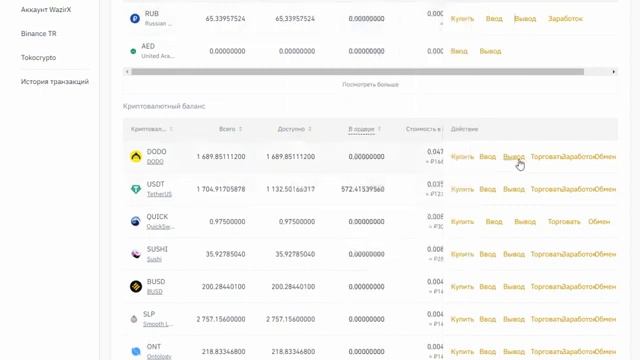Click Купить in the RUB row
Screen dimensions: 640x360
[462, 19]
